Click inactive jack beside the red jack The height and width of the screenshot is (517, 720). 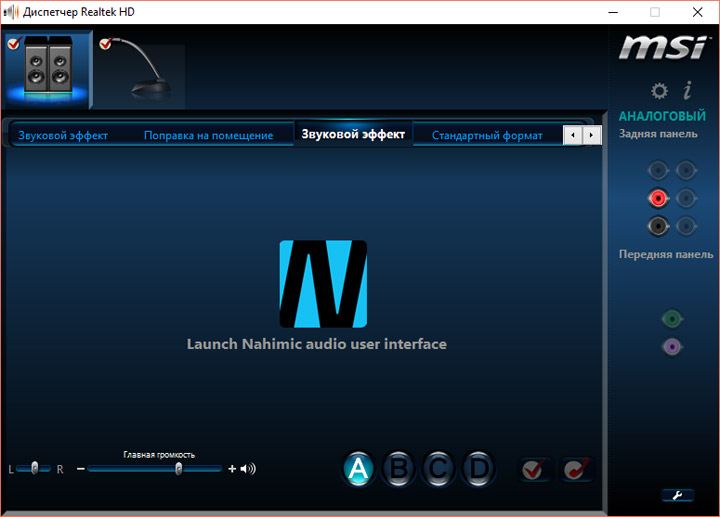pos(686,198)
